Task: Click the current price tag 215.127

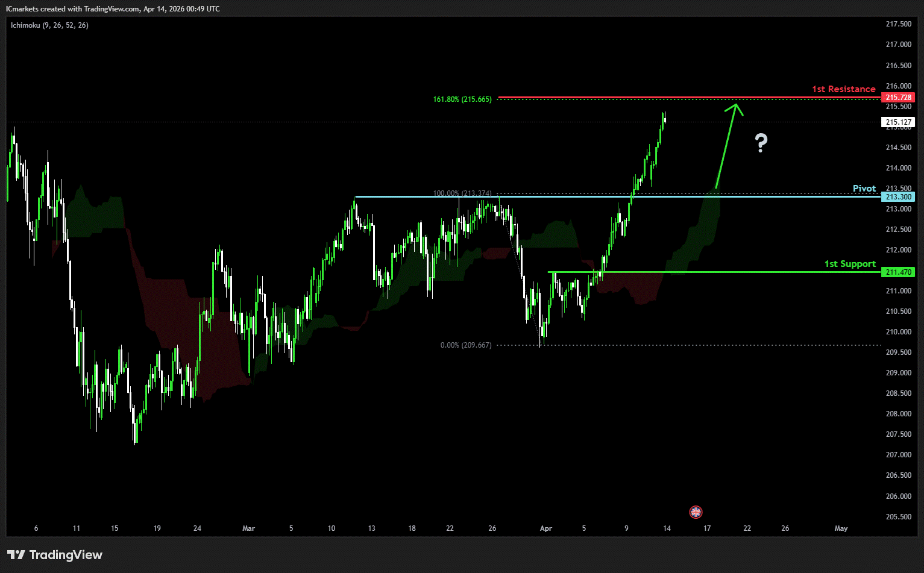Action: tap(897, 122)
